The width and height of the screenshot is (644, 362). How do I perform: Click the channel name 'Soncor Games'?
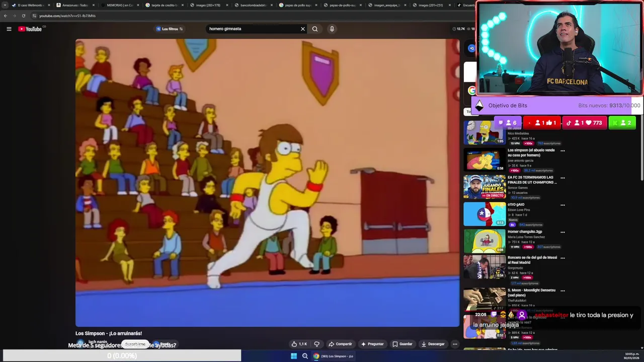pos(518,188)
